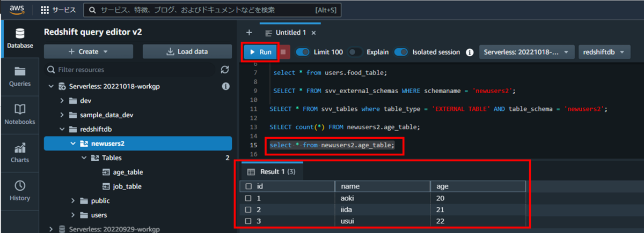Close the Untitled 1 tab
The height and width of the screenshot is (233, 644).
point(314,33)
